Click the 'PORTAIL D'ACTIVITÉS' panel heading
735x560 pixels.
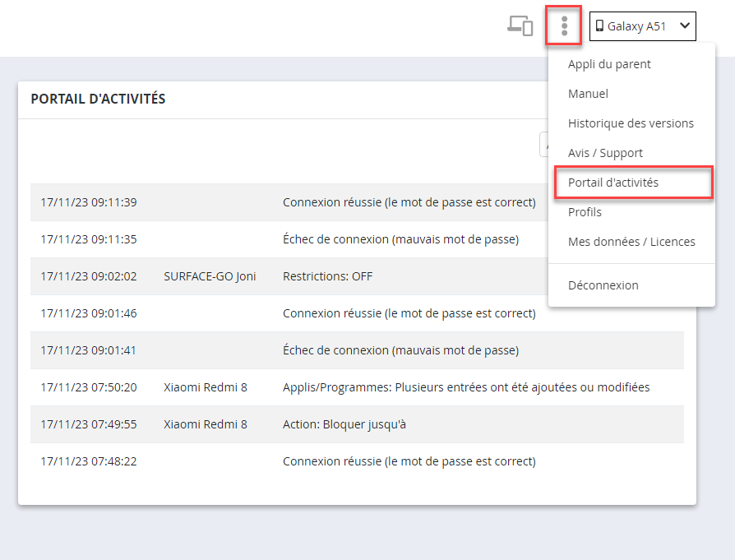point(98,99)
